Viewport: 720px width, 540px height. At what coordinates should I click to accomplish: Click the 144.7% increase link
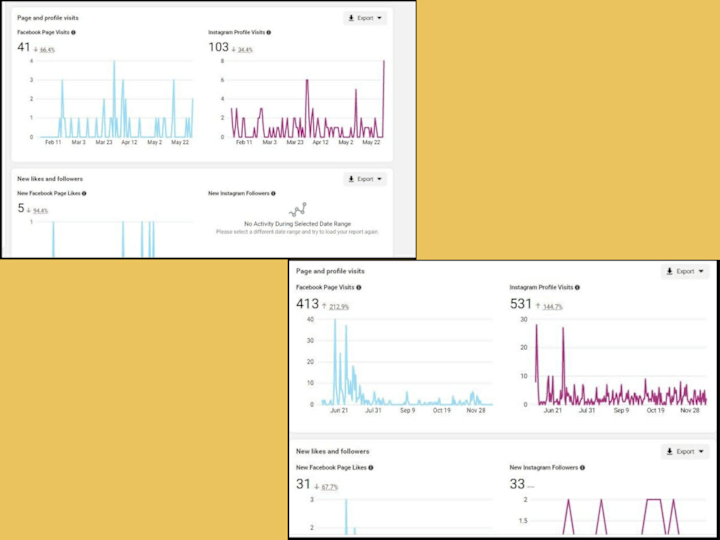pos(553,307)
